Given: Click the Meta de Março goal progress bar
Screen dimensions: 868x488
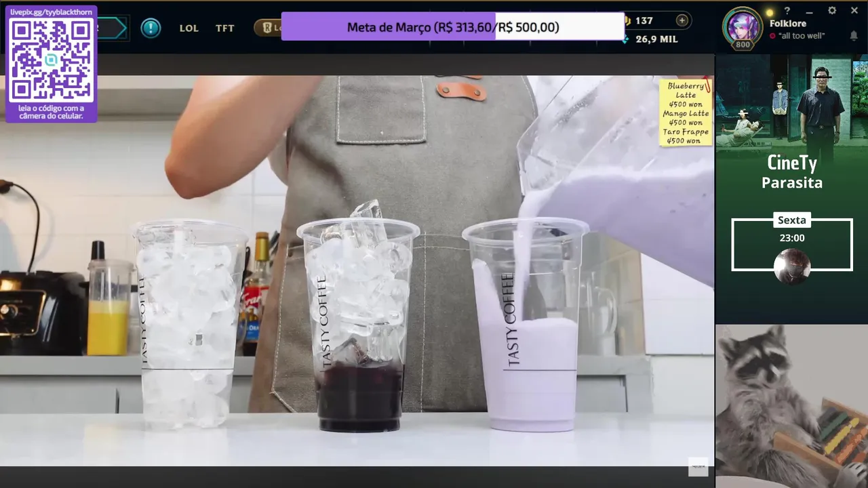Looking at the screenshot, I should pyautogui.click(x=452, y=26).
